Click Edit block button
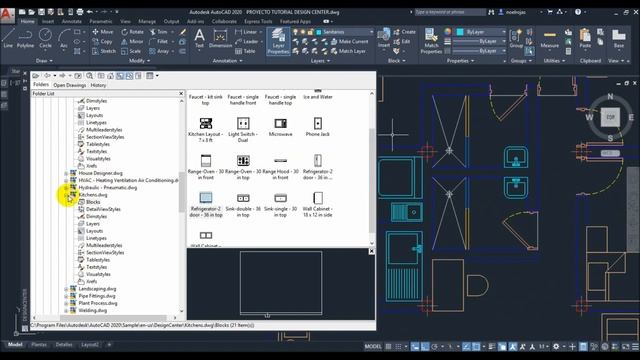The width and height of the screenshot is (640, 360). coord(402,42)
